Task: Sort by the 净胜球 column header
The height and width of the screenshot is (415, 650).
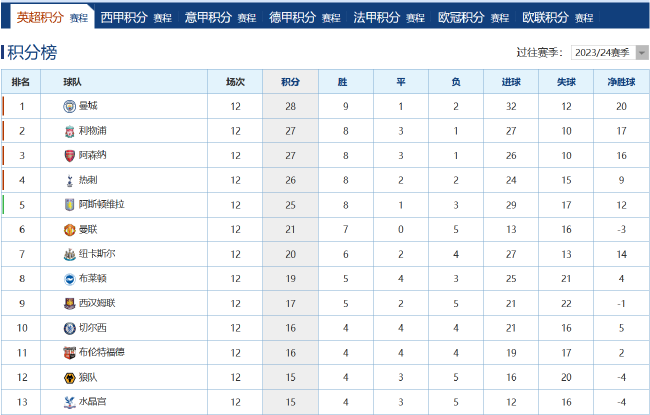Action: (x=621, y=82)
